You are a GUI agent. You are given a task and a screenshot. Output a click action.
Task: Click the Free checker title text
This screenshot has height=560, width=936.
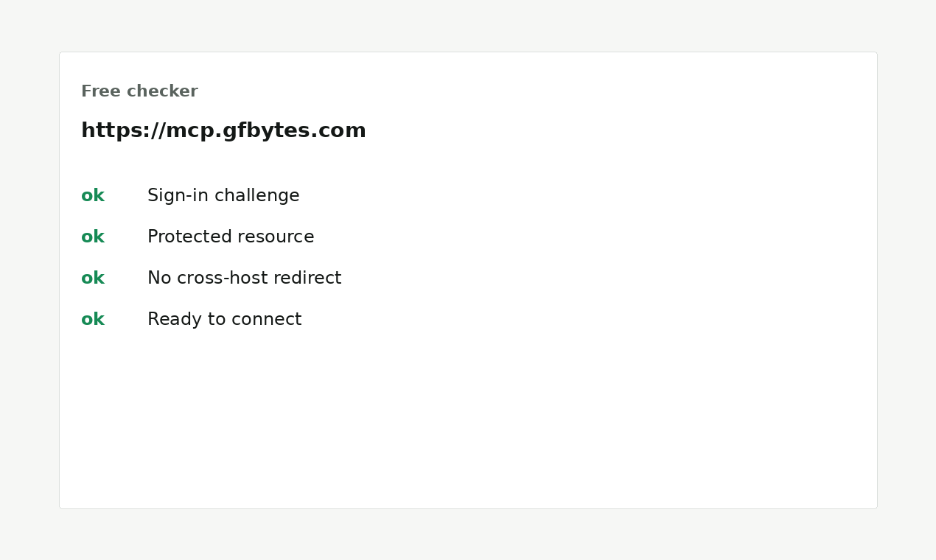pos(139,91)
